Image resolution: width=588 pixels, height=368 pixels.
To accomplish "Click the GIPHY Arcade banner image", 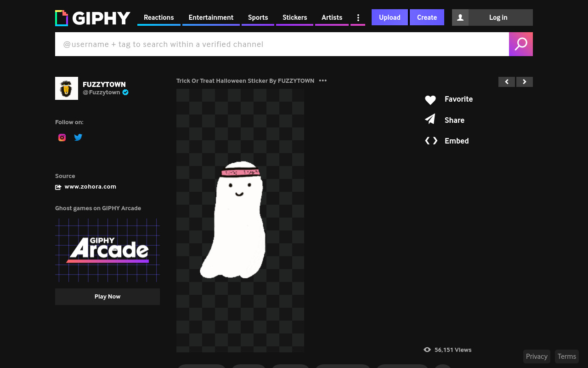I will pos(107,250).
